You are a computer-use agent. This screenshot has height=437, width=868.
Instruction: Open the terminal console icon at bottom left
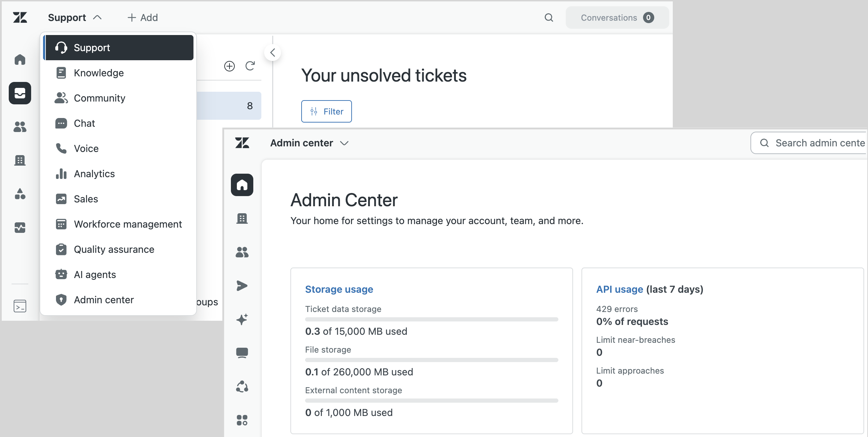tap(20, 306)
